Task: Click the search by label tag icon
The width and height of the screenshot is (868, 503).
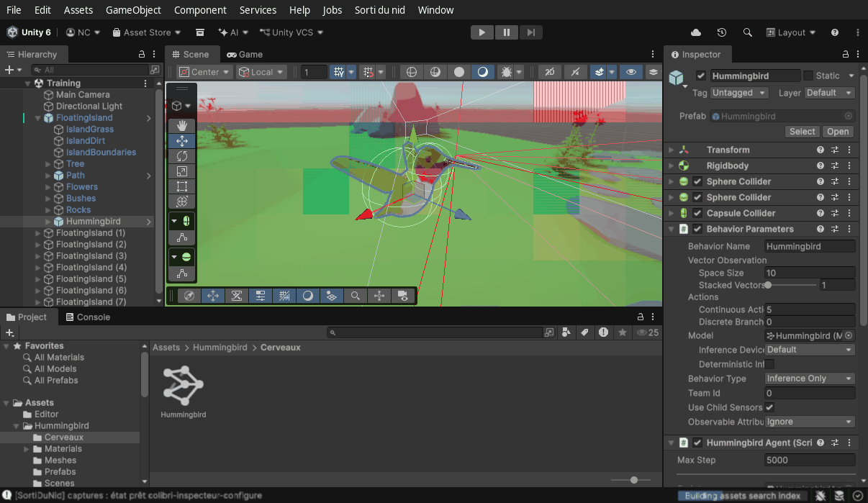Action: 584,332
